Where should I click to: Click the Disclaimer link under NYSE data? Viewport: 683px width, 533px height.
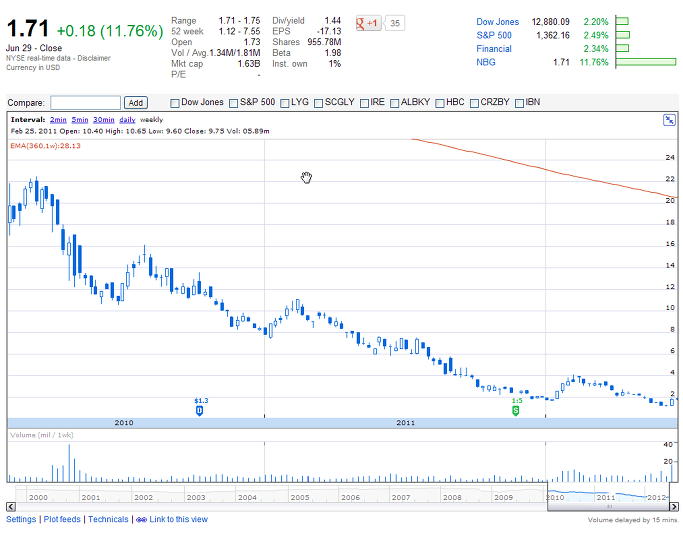(x=94, y=58)
